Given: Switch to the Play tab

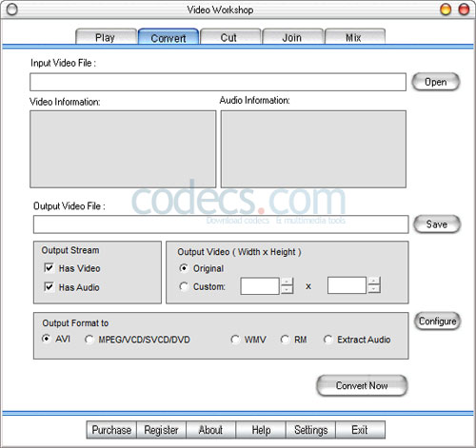Looking at the screenshot, I should point(106,37).
